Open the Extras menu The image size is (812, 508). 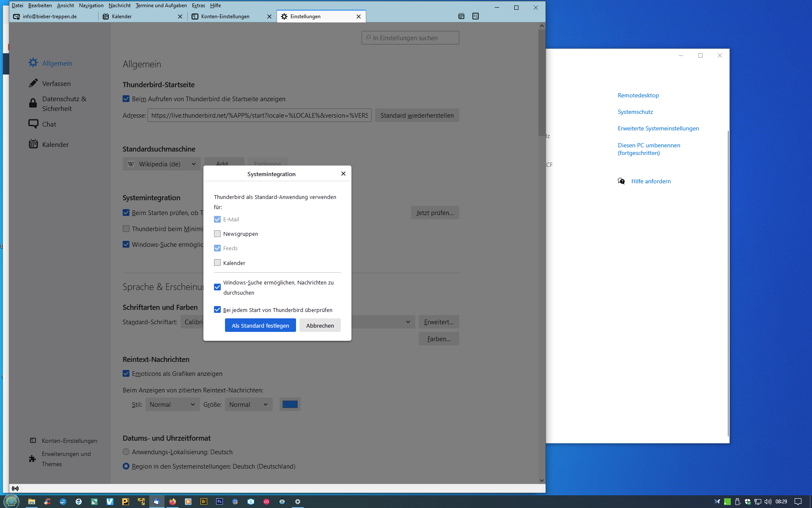pyautogui.click(x=198, y=6)
